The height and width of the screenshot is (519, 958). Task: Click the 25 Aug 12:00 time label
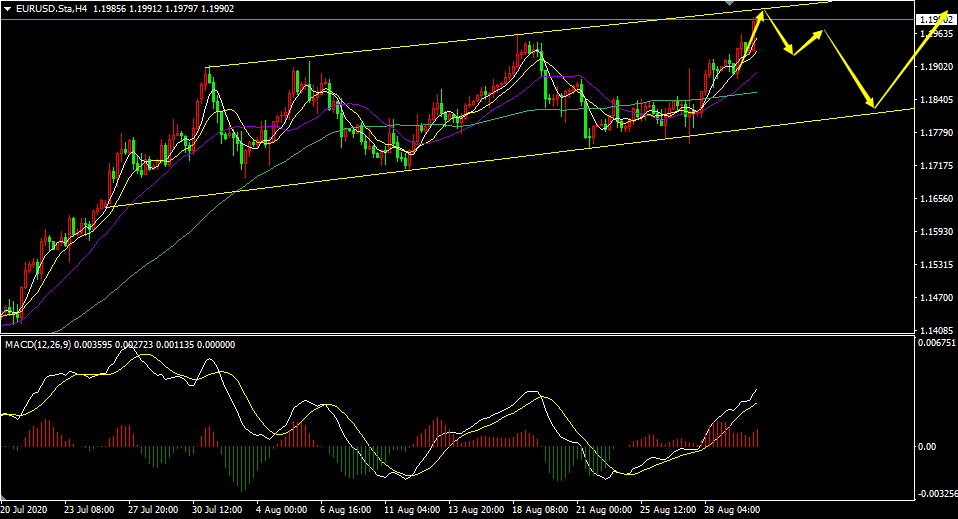coord(668,510)
